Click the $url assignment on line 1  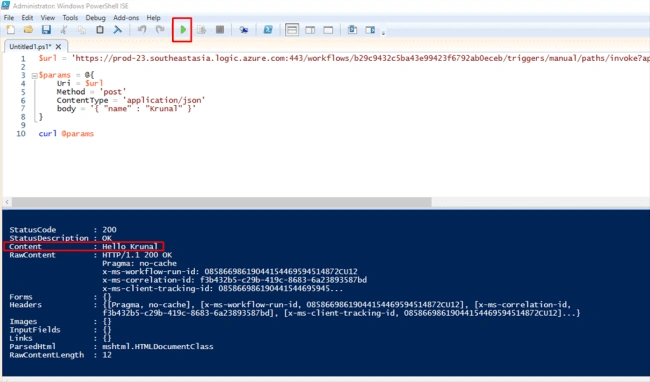[344, 58]
